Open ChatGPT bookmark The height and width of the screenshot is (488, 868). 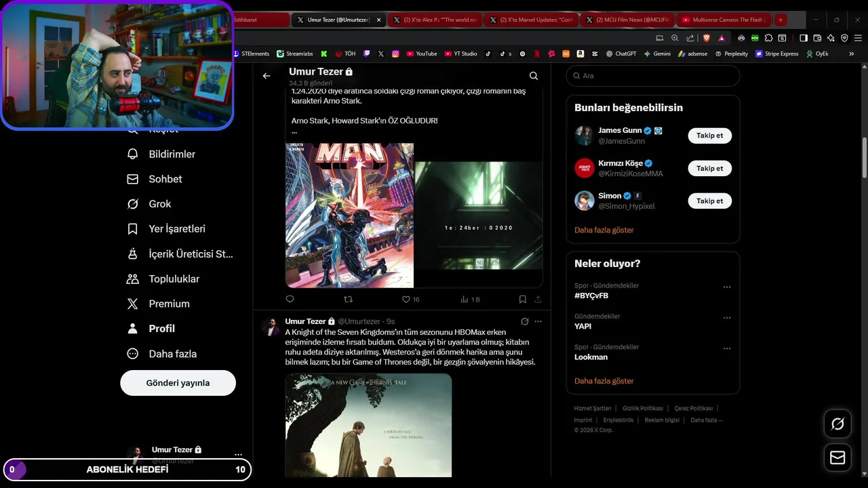(622, 54)
